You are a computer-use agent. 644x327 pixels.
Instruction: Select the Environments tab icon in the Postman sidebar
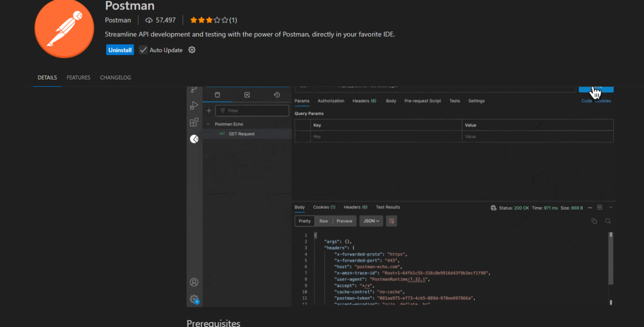[247, 95]
